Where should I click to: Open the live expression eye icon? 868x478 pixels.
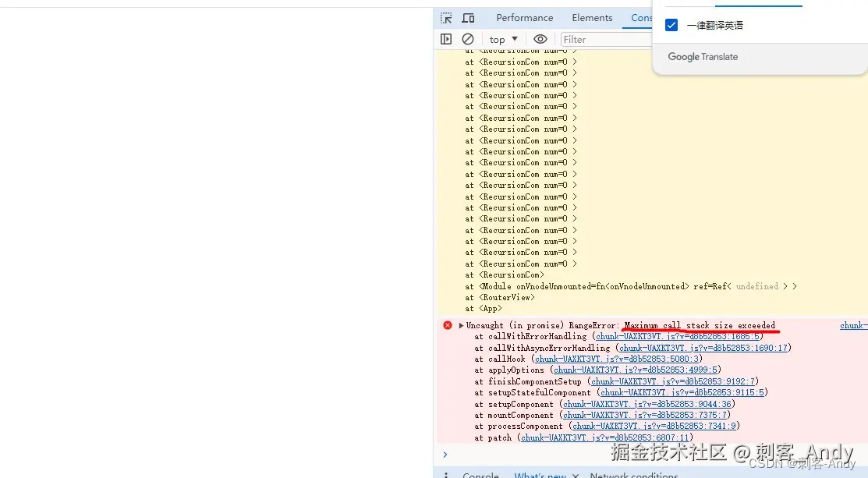pos(540,39)
